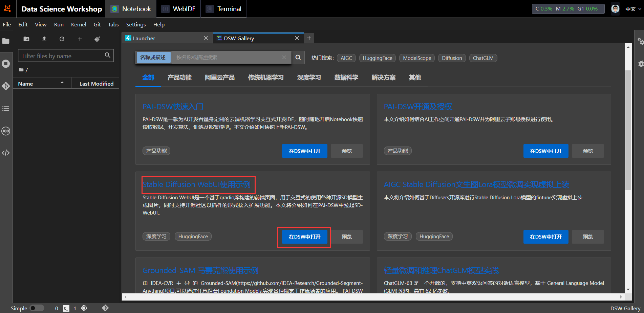Add a new tab next to DSW Gallery
This screenshot has width=644, height=313.
point(309,38)
